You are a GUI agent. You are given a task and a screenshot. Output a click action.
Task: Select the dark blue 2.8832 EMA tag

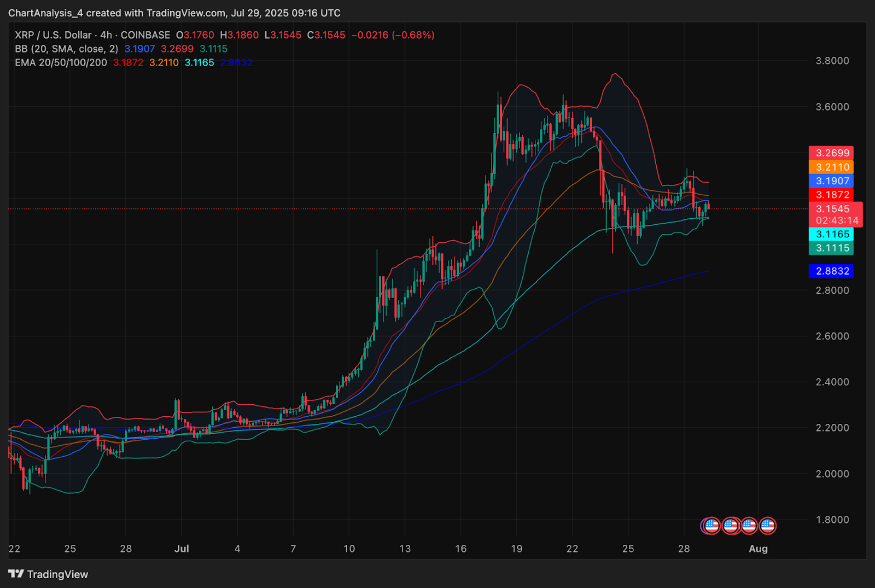832,271
